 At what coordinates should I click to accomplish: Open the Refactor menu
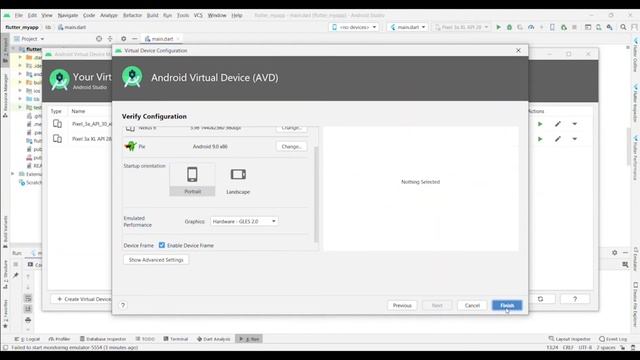coord(132,15)
